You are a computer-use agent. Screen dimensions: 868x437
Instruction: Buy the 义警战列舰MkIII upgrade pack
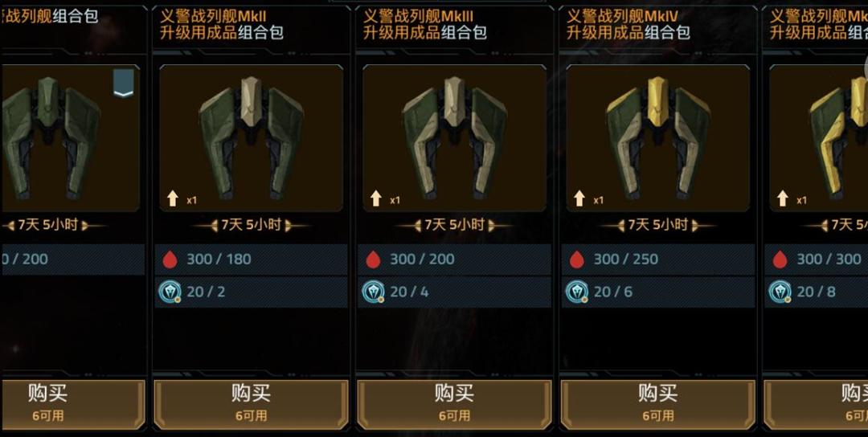pyautogui.click(x=454, y=404)
